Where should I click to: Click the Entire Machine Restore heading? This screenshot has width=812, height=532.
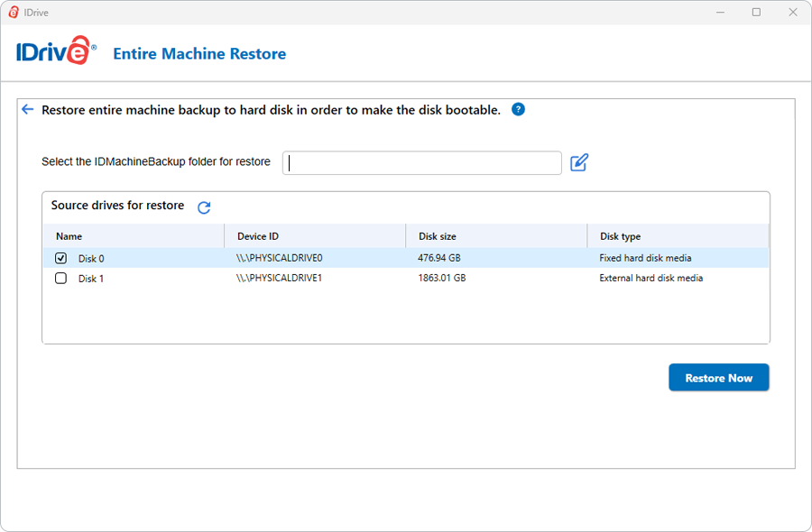tap(199, 53)
